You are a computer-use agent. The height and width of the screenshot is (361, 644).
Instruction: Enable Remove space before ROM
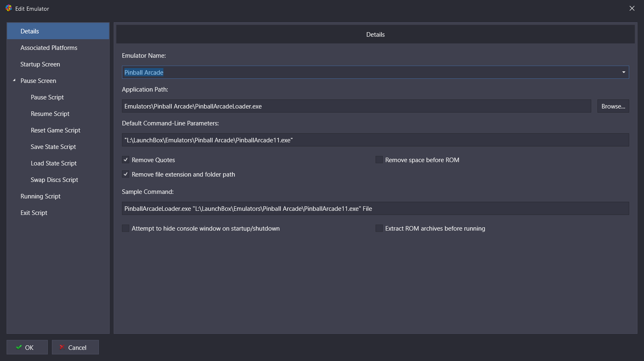point(379,160)
